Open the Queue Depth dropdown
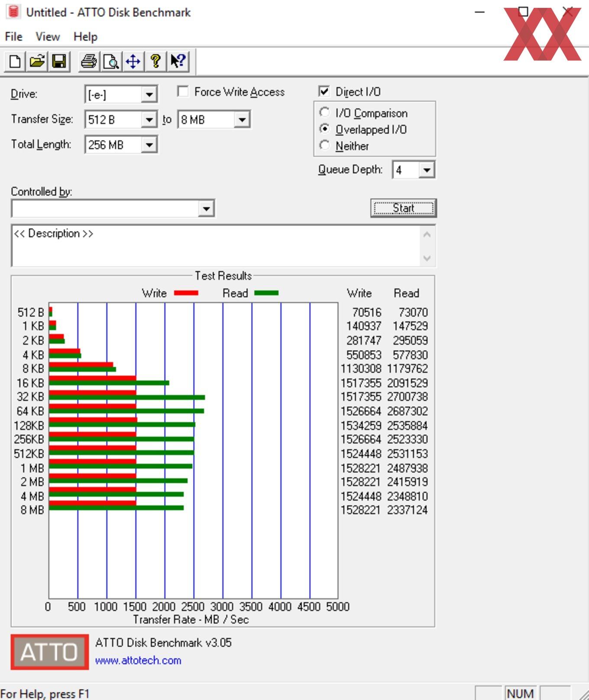Viewport: 589px width, 700px height. (x=427, y=170)
